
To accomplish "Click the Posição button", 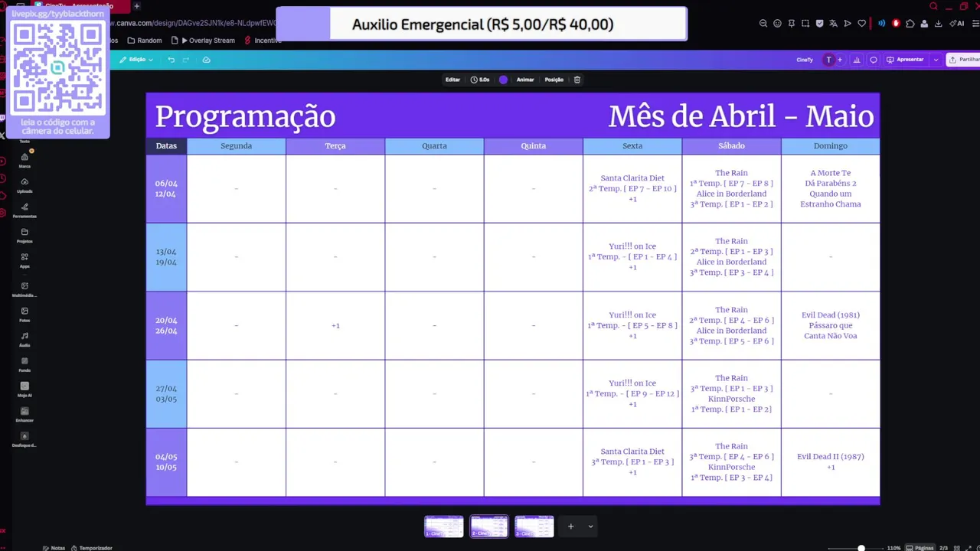I will click(554, 80).
